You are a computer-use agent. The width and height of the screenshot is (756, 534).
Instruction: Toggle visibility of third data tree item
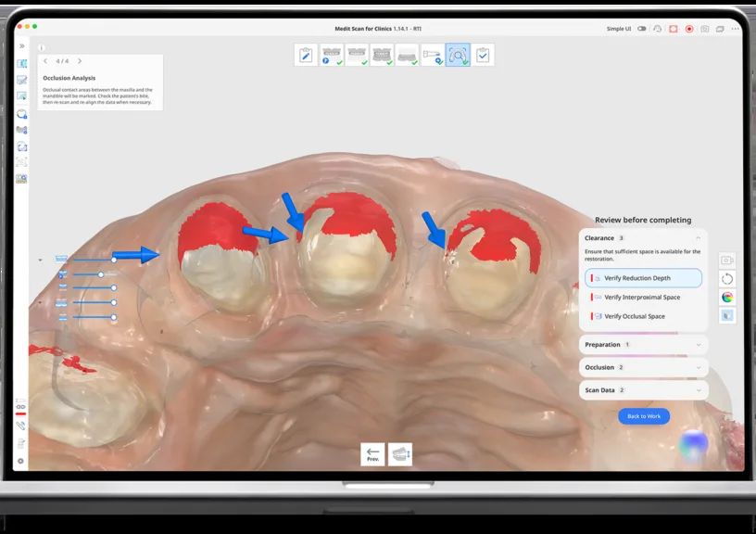63,287
